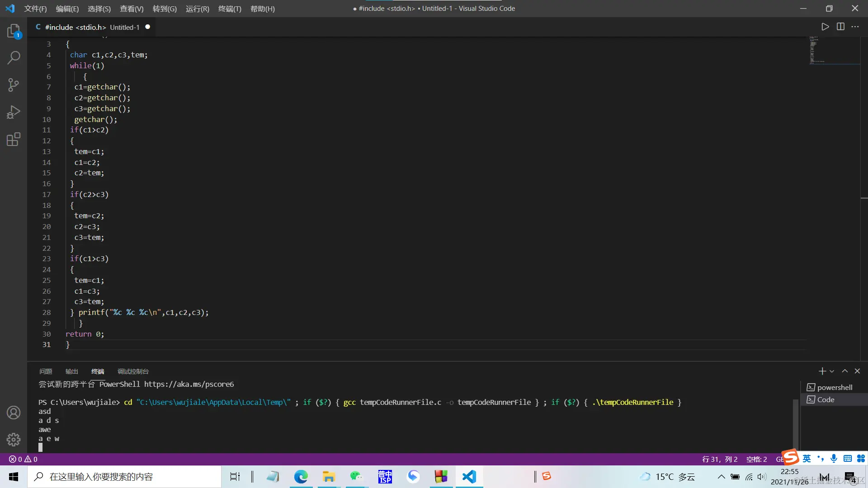Open the Accounts icon in activity bar
This screenshot has height=488, width=868.
click(x=14, y=412)
